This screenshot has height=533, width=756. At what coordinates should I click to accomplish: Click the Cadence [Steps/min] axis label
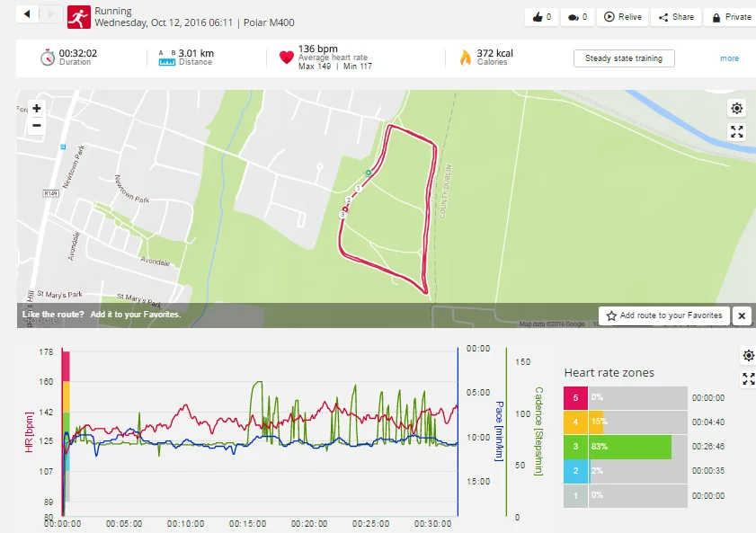[x=538, y=431]
